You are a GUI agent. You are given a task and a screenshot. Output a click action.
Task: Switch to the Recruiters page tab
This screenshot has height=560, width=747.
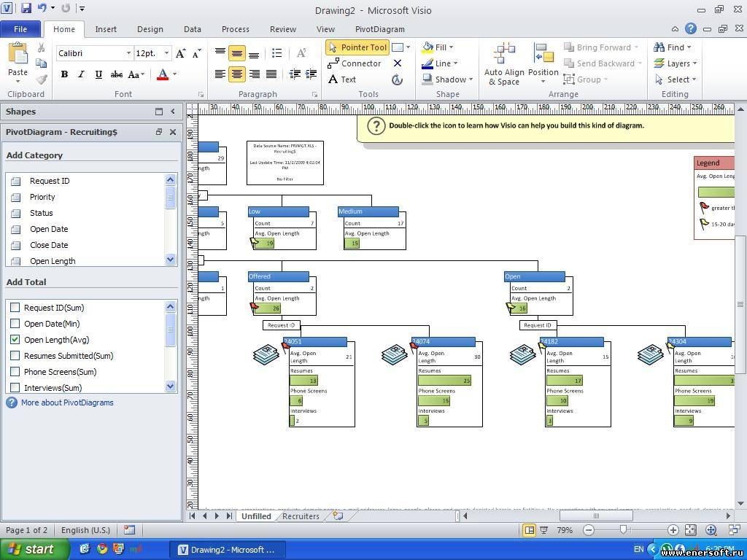point(301,516)
